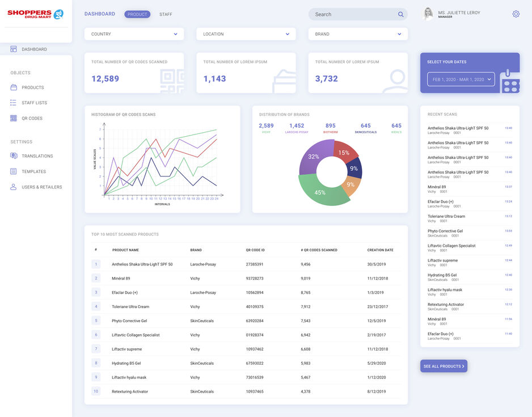Click the 8,765 scanned count cell
532x417 pixels.
click(305, 293)
